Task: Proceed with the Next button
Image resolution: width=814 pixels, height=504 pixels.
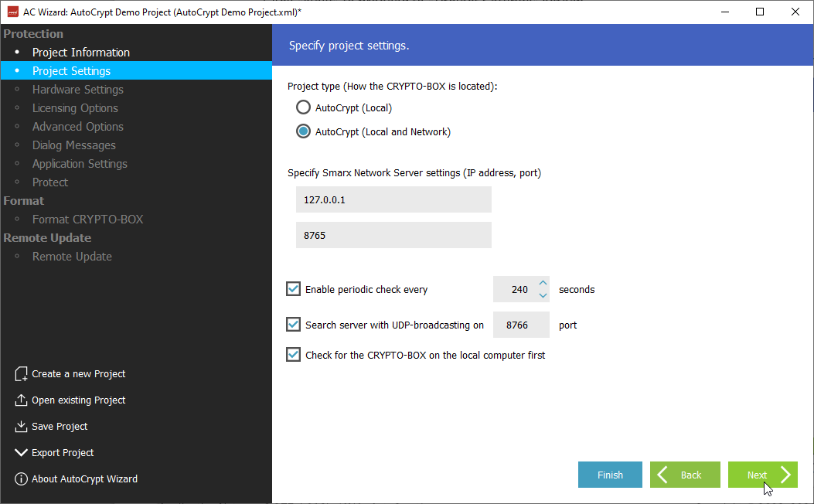Action: click(x=762, y=475)
